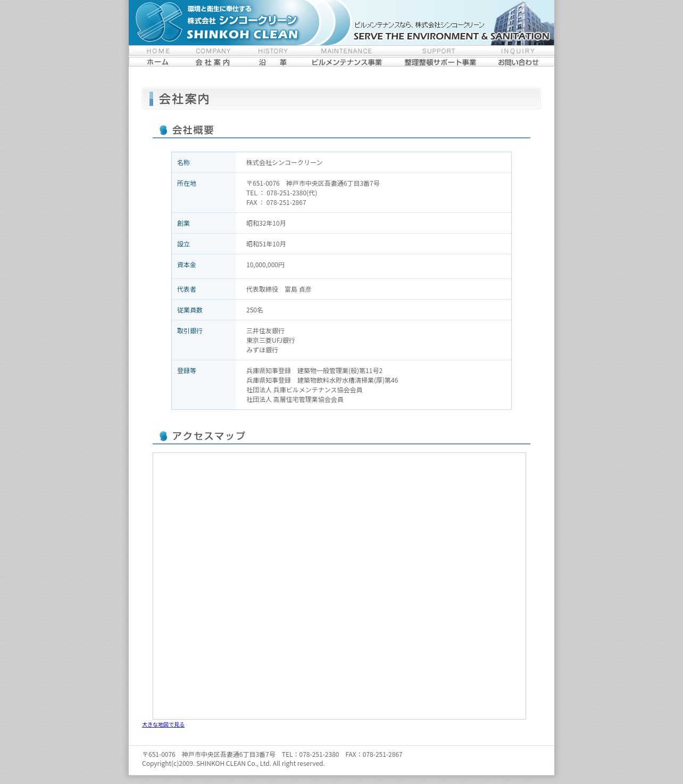
Task: Select the 株式会社シンコークリーン table value
Action: (x=285, y=162)
